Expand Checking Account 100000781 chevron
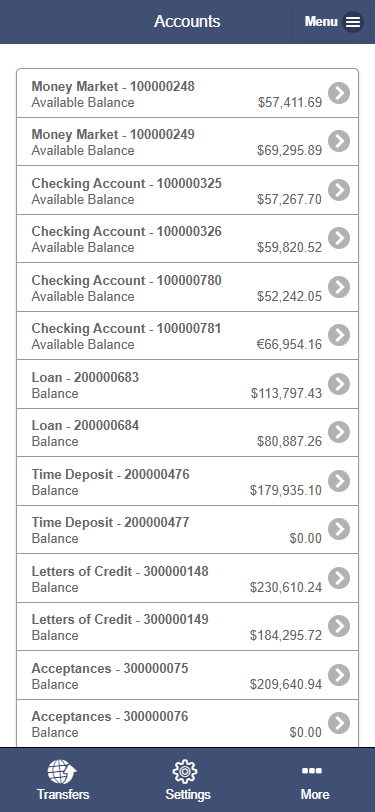This screenshot has width=375, height=812. pos(339,336)
